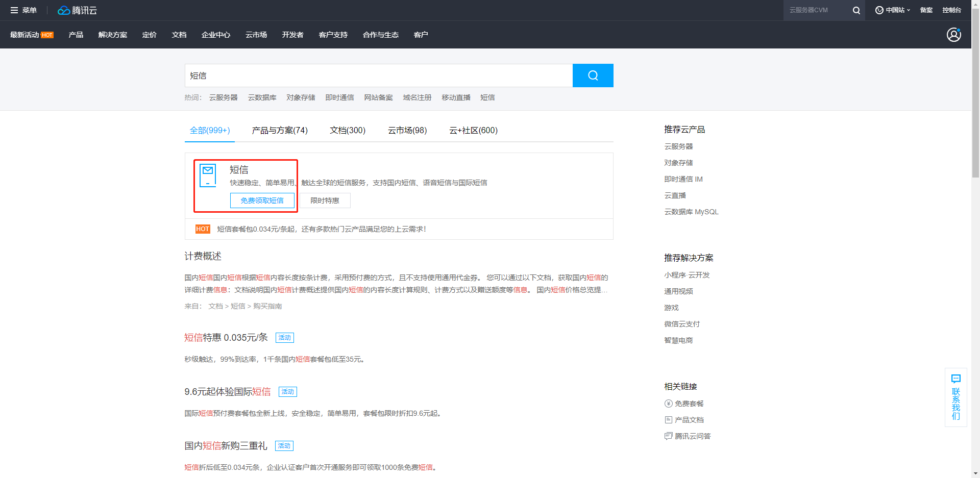Open the 开发者 menu item
The image size is (980, 478).
tap(292, 34)
